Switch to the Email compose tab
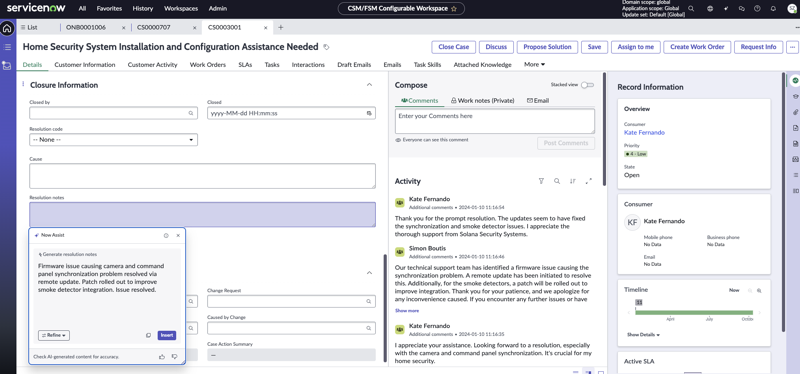The width and height of the screenshot is (800, 374). pos(538,101)
